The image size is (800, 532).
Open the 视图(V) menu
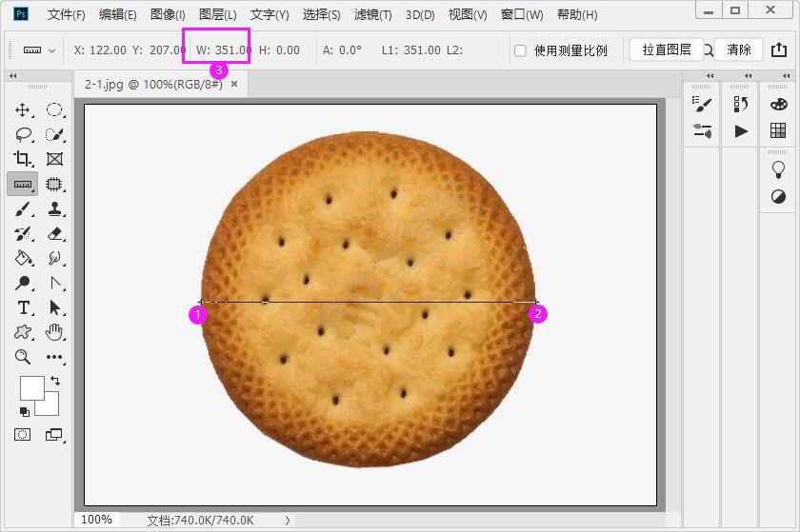(468, 15)
